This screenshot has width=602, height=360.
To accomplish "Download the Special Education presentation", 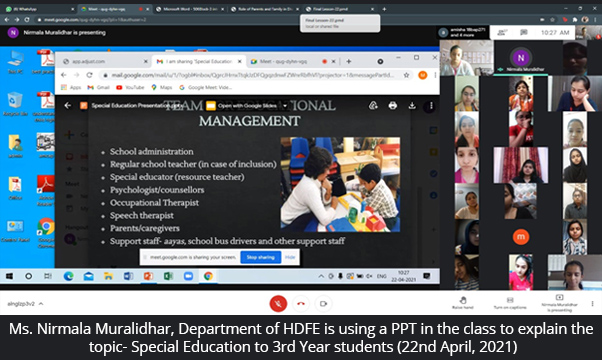I will (x=412, y=106).
